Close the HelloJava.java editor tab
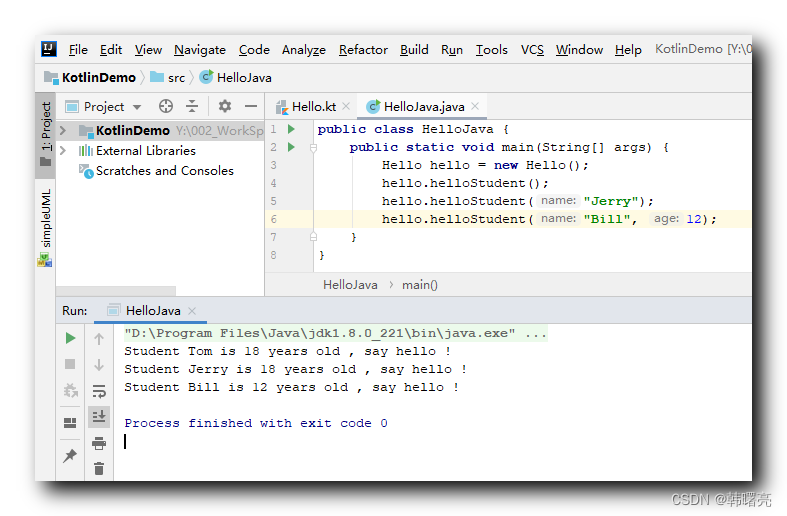This screenshot has width=787, height=516. coord(475,106)
